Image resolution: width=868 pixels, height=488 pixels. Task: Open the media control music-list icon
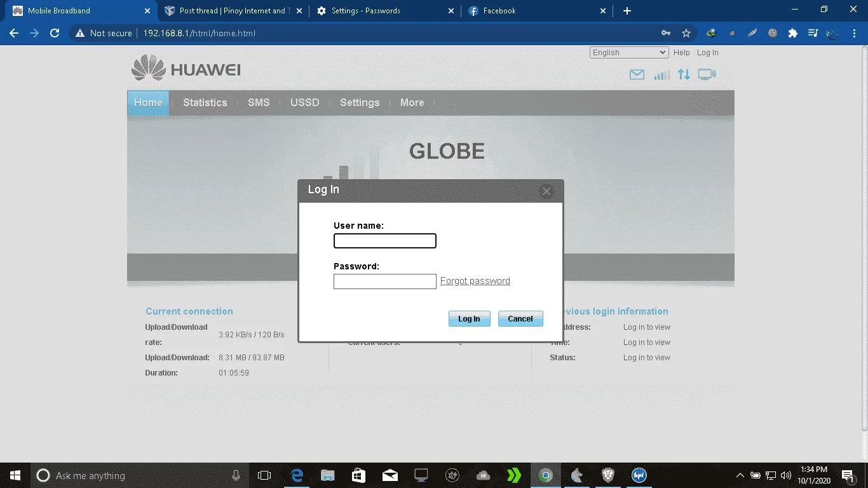pyautogui.click(x=813, y=33)
